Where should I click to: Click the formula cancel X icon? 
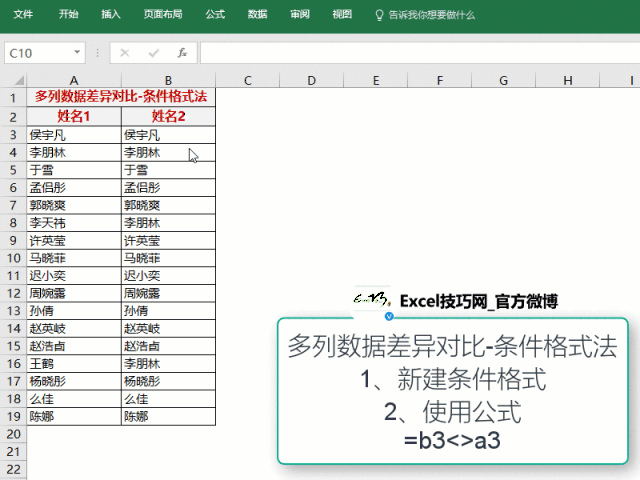point(125,53)
